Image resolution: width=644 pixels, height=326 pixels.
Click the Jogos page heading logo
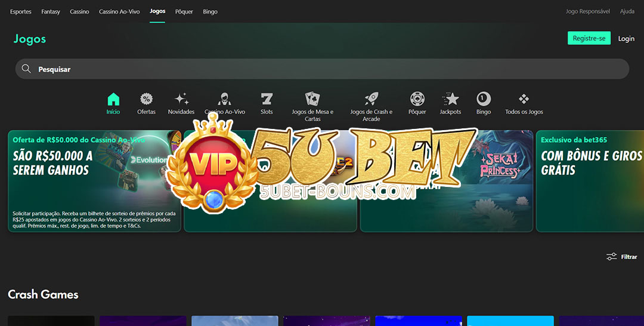tap(30, 39)
